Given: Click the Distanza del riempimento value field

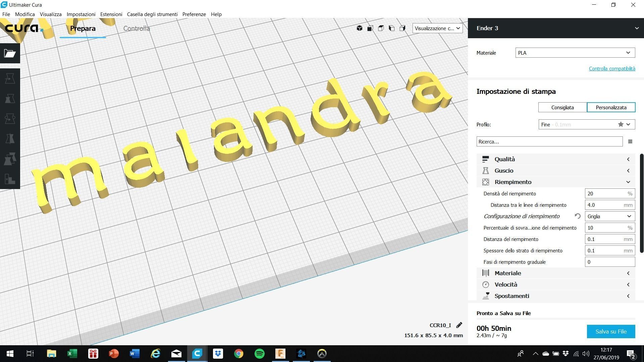Looking at the screenshot, I should pyautogui.click(x=610, y=239).
